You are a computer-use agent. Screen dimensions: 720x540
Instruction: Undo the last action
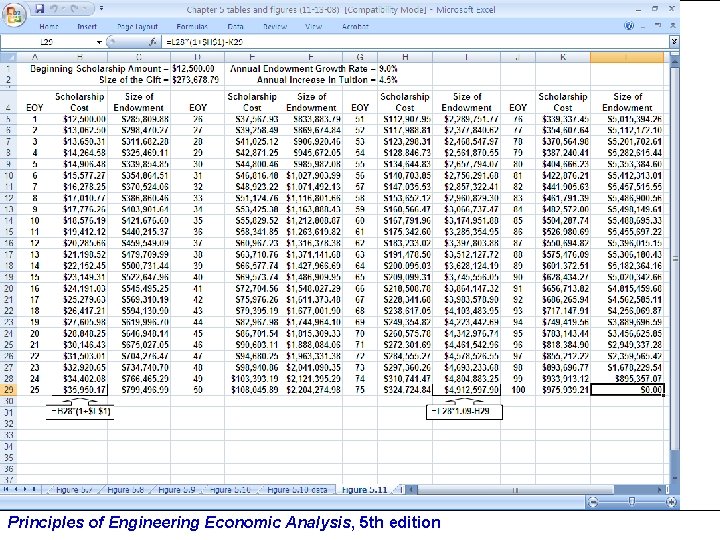(55, 9)
